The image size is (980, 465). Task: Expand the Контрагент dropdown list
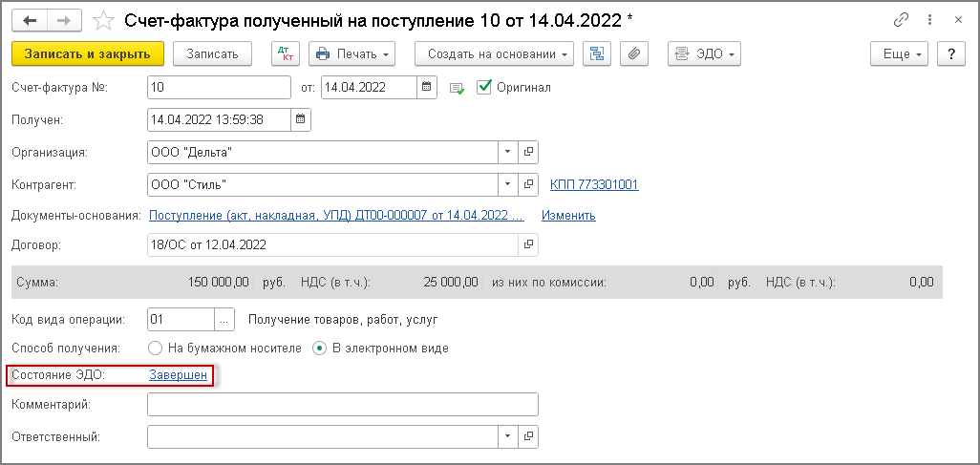pyautogui.click(x=507, y=184)
